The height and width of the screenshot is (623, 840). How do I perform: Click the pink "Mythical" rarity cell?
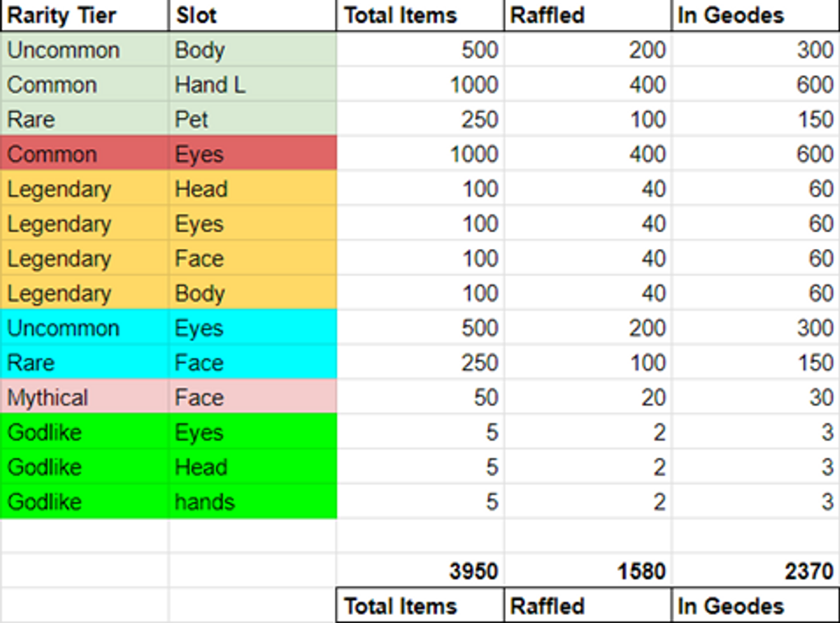84,397
